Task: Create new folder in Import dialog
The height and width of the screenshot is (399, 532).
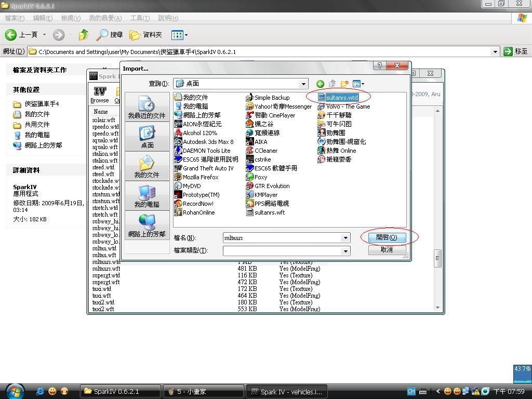Action: click(344, 84)
